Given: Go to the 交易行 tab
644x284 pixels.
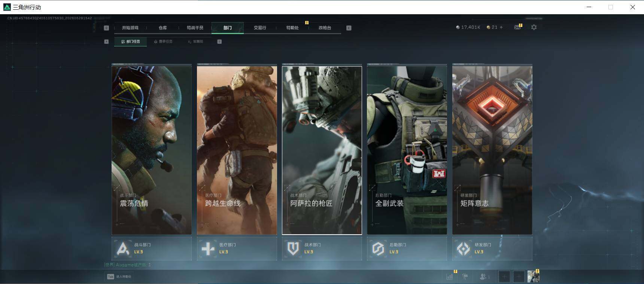Looking at the screenshot, I should pos(260,28).
